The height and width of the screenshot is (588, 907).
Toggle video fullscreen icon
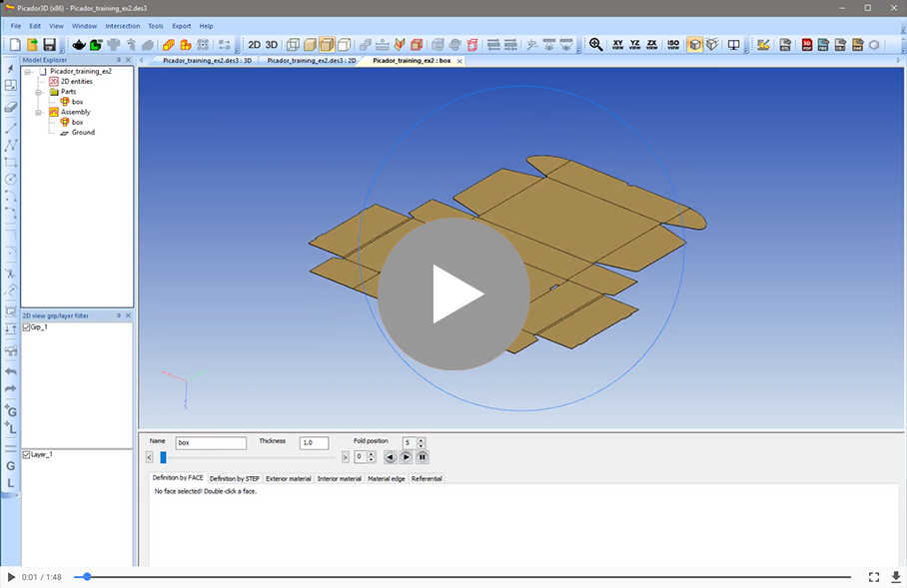coord(874,577)
